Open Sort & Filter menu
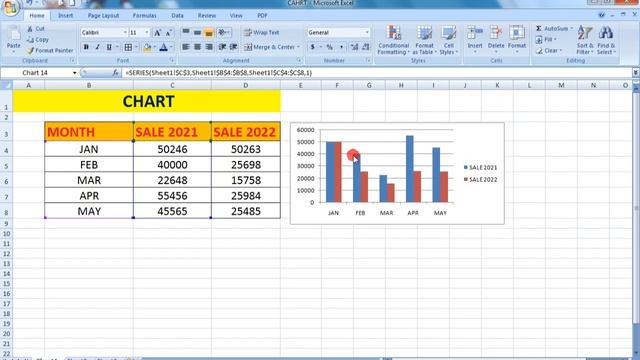The image size is (640, 360). [585, 40]
